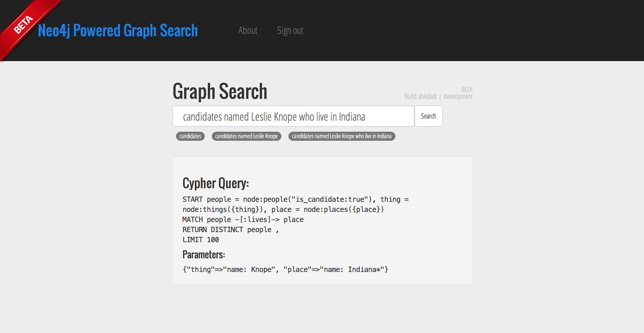Click the START people query line

click(x=295, y=200)
